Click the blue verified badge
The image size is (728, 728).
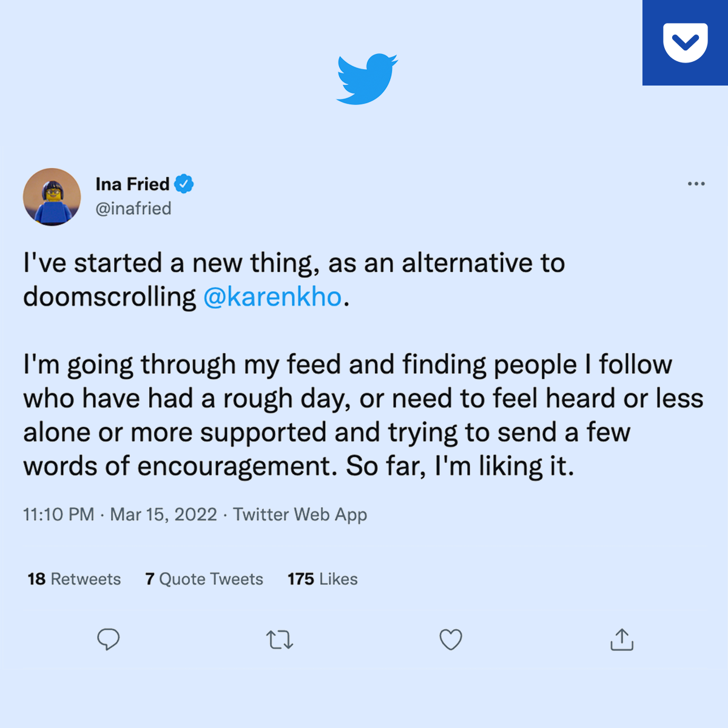point(184,184)
